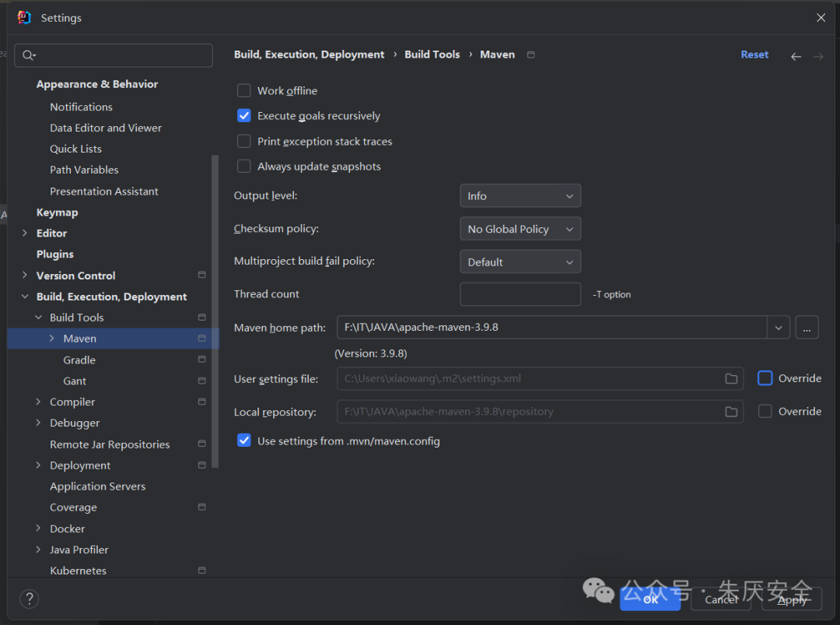Expand Java Profiler tree node
This screenshot has height=625, width=840.
coord(38,550)
